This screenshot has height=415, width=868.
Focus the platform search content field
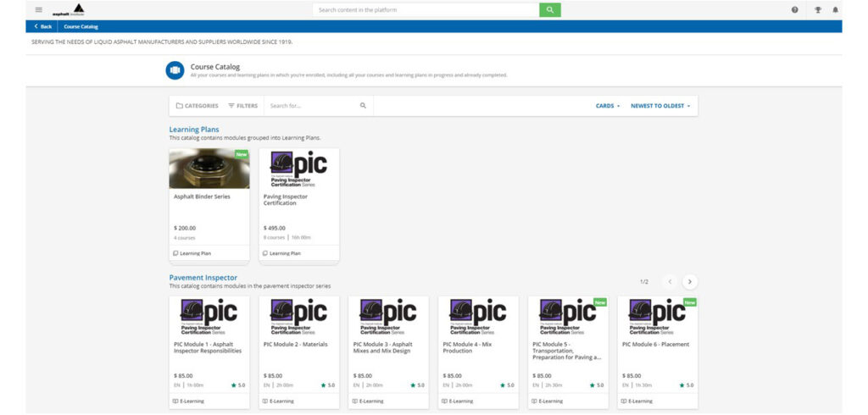coord(426,10)
